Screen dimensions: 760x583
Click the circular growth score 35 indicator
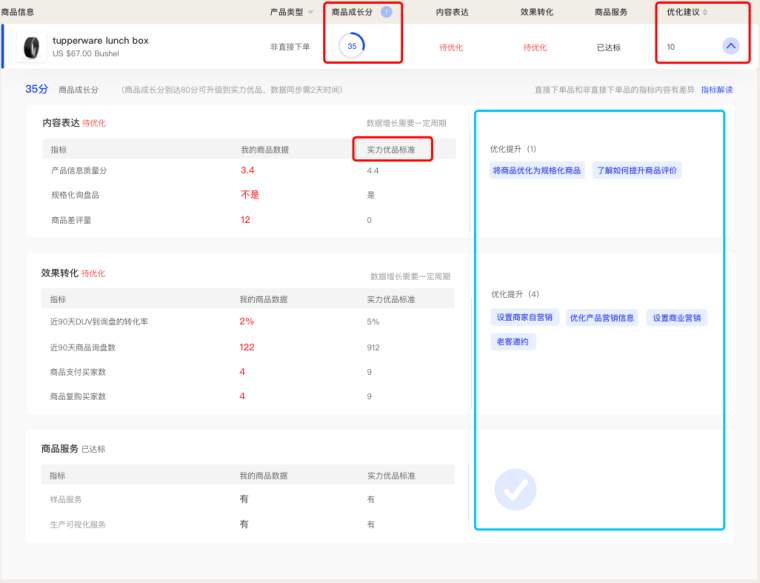pos(352,46)
